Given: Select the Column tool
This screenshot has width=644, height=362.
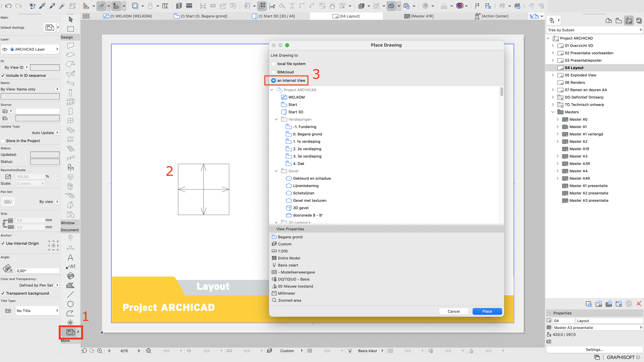Looking at the screenshot, I should click(x=70, y=93).
